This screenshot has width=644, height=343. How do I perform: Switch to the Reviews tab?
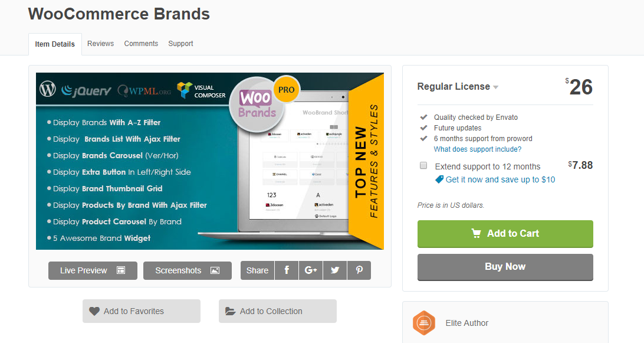tap(101, 44)
